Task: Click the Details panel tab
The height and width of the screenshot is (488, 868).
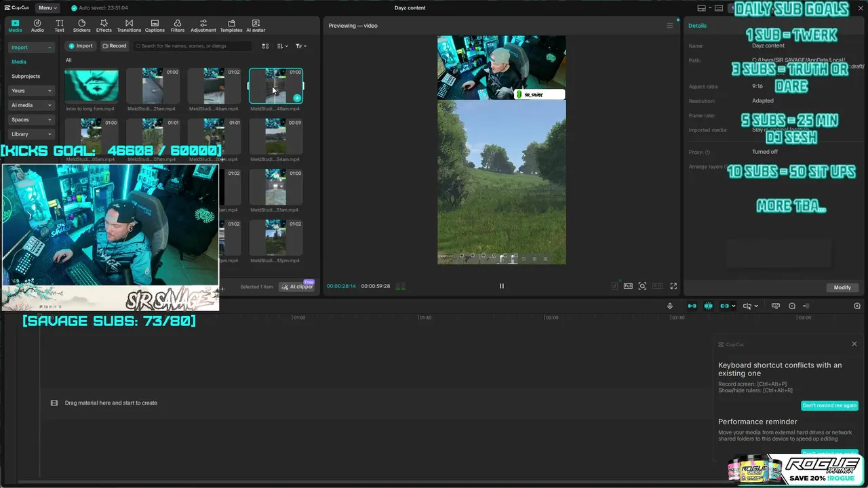Action: 697,26
